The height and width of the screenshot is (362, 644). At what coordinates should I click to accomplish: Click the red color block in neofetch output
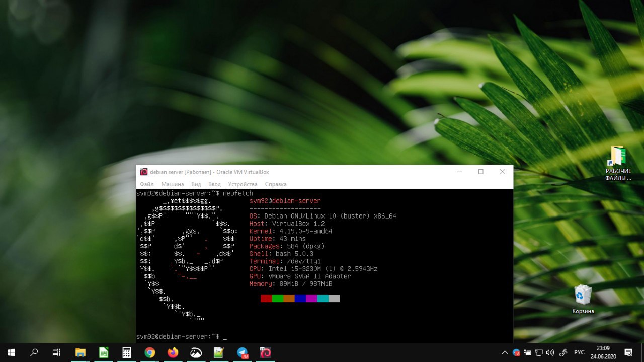[x=266, y=298]
